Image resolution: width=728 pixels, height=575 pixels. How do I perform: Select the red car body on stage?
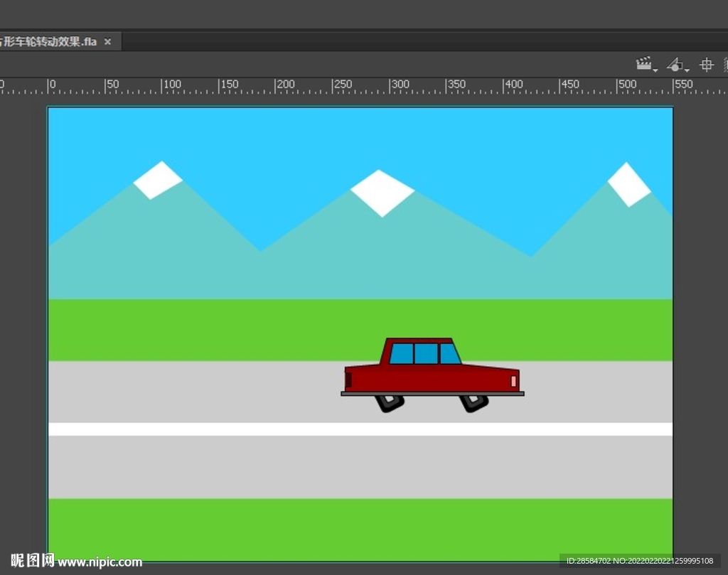point(432,380)
